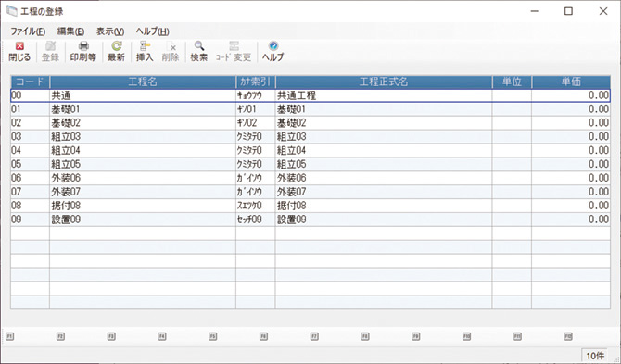Viewport: 621px width, 364px height.
Task: Select the 共通工程 formal name cell
Action: point(384,95)
